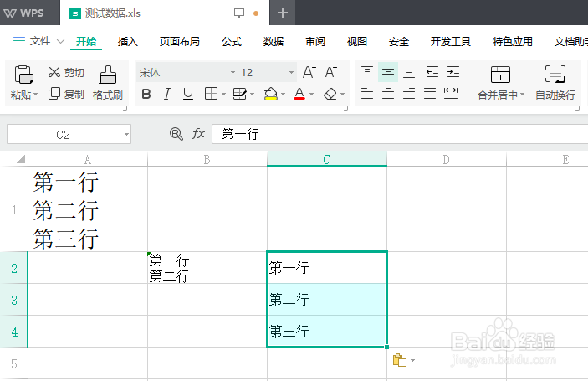
Task: Decrease indent icon
Action: point(432,71)
